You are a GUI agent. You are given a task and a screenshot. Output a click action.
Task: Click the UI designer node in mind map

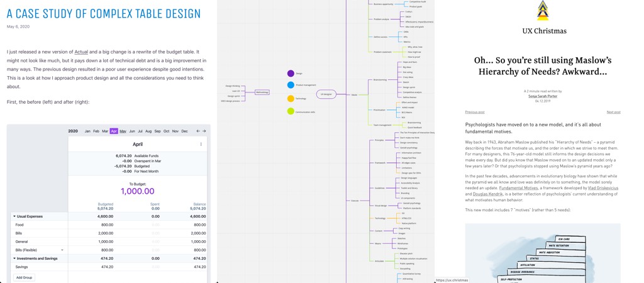point(326,94)
